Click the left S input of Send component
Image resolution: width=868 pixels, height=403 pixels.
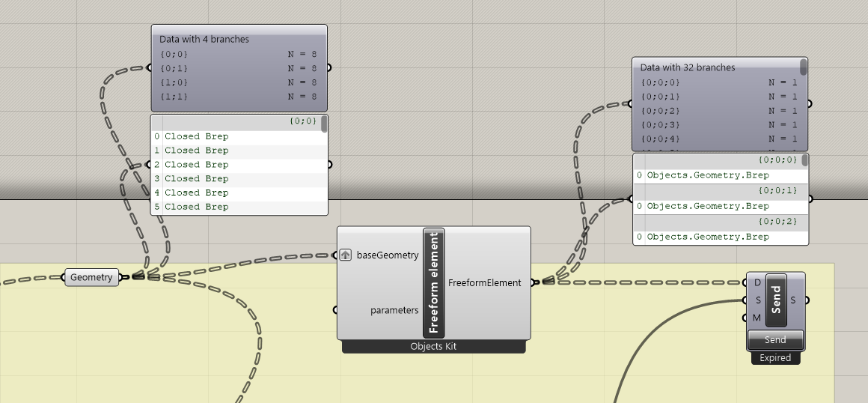[758, 300]
